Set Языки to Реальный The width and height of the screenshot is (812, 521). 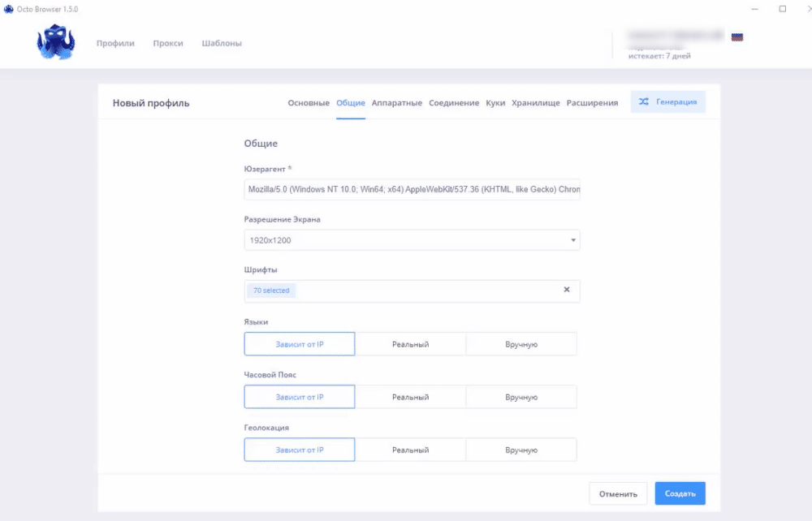pos(410,344)
